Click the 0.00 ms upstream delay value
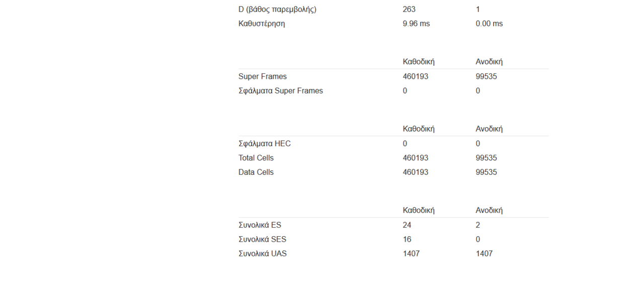 [489, 24]
